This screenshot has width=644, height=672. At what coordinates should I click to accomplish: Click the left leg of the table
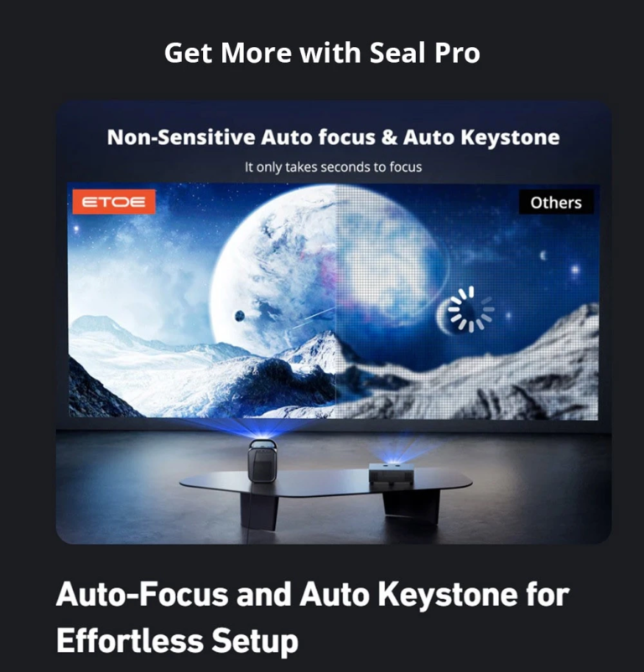pos(258,510)
